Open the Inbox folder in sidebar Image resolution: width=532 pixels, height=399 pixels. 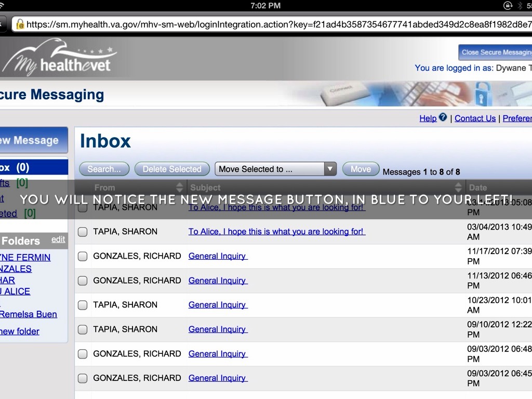(x=16, y=167)
